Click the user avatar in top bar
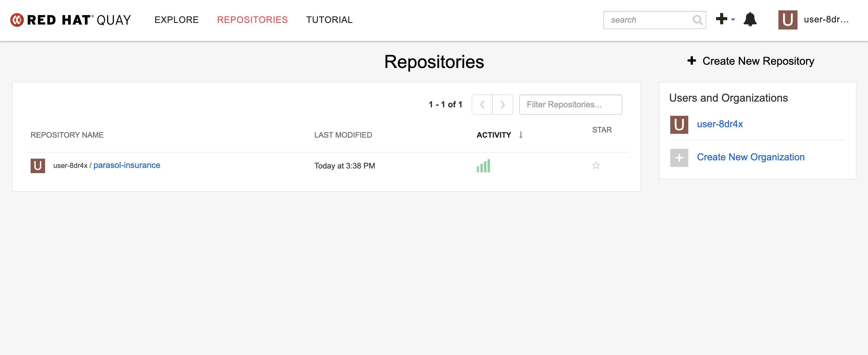 tap(787, 20)
